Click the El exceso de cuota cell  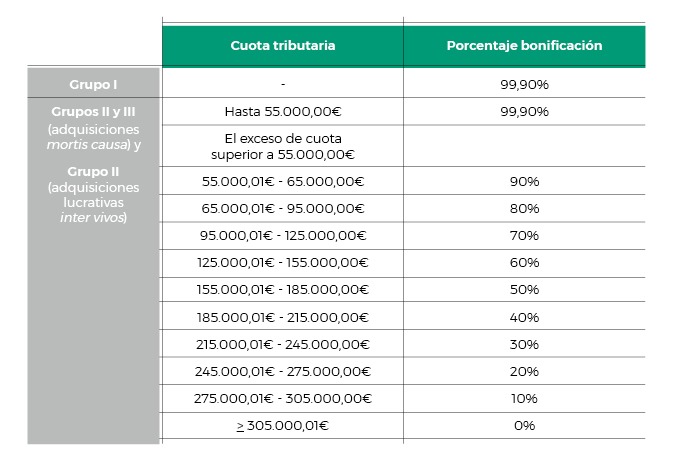tap(282, 146)
